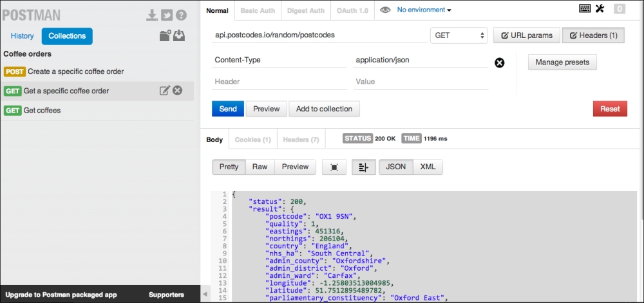Toggle the Headers (1) button
The height and width of the screenshot is (303, 644).
[x=593, y=35]
